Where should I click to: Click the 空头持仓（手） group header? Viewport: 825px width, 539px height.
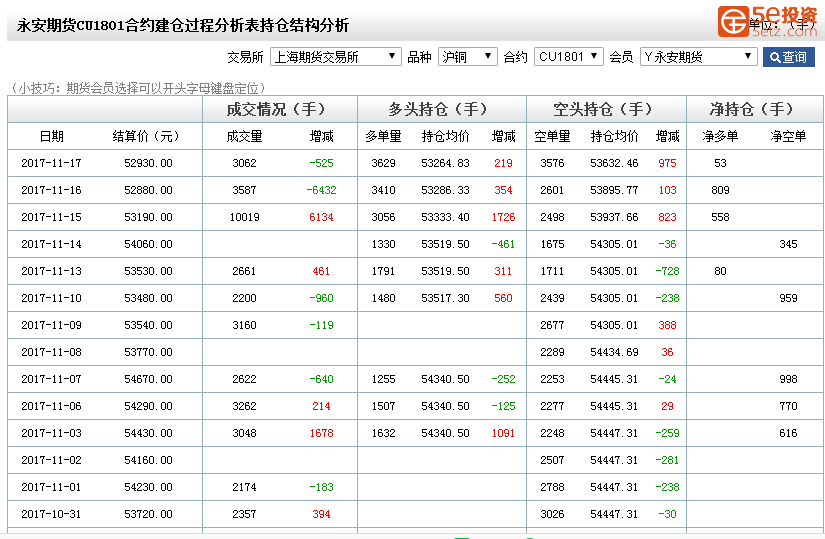[606, 109]
